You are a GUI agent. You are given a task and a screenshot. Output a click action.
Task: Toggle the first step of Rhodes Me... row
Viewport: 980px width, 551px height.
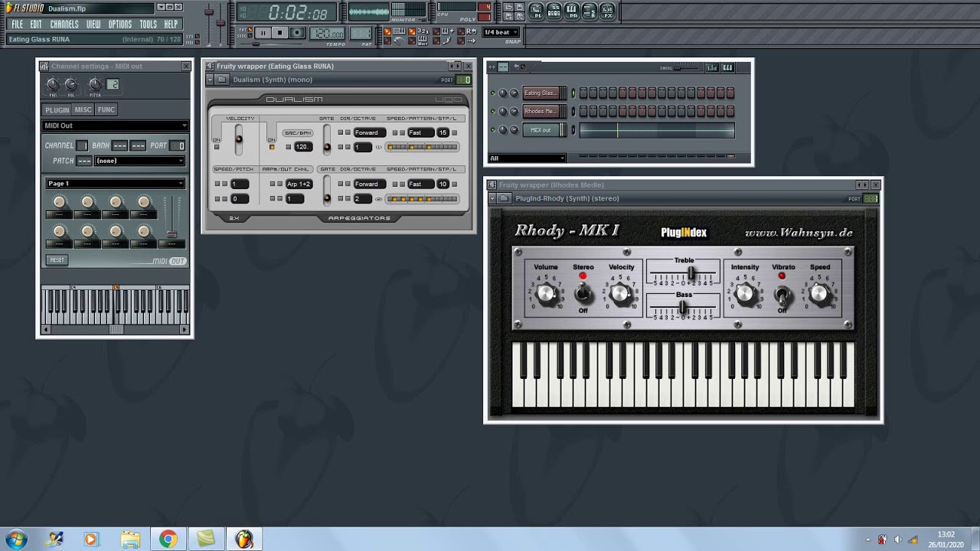click(583, 111)
